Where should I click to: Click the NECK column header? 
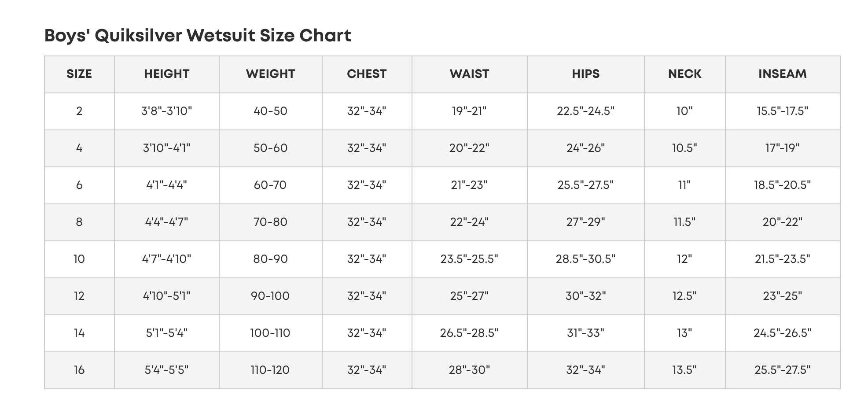[684, 74]
